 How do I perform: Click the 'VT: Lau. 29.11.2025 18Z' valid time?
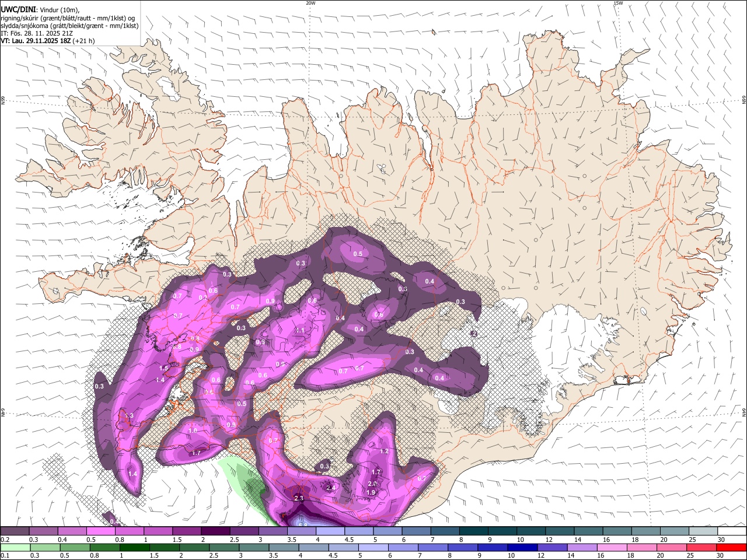click(36, 41)
